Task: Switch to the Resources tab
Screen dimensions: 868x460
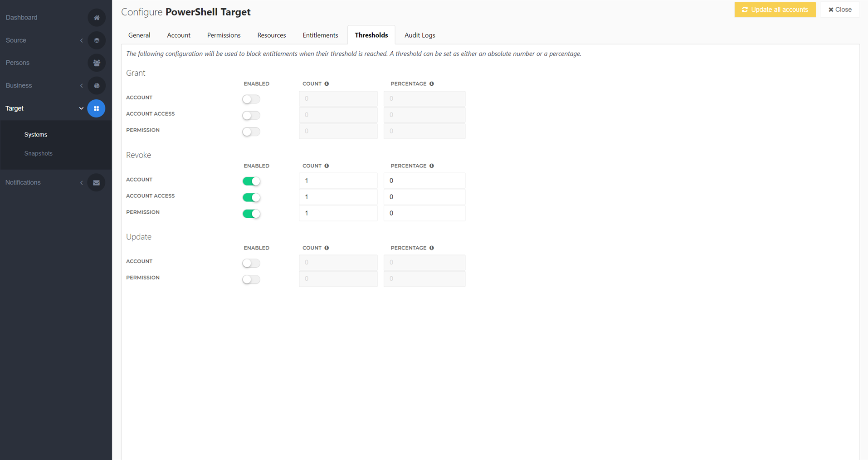Action: click(x=272, y=35)
